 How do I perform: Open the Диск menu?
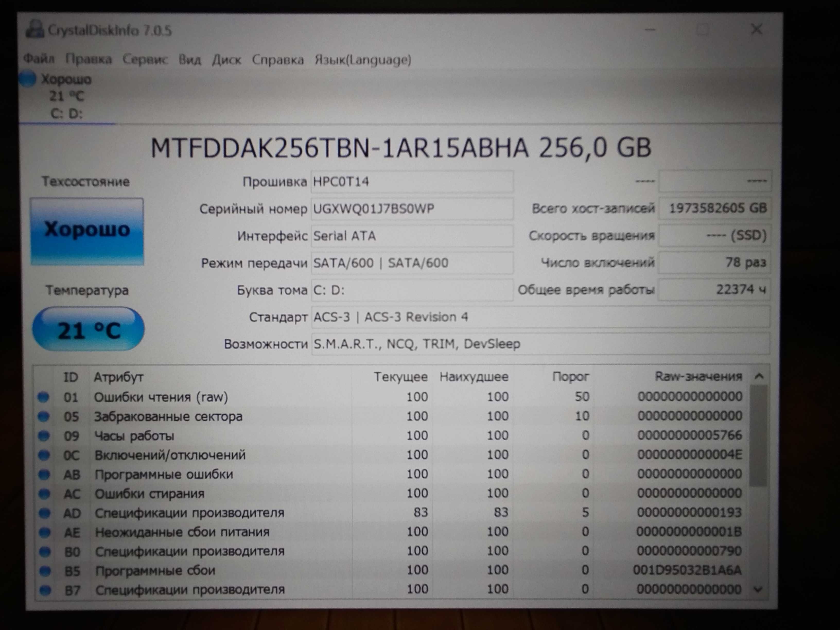pyautogui.click(x=226, y=60)
